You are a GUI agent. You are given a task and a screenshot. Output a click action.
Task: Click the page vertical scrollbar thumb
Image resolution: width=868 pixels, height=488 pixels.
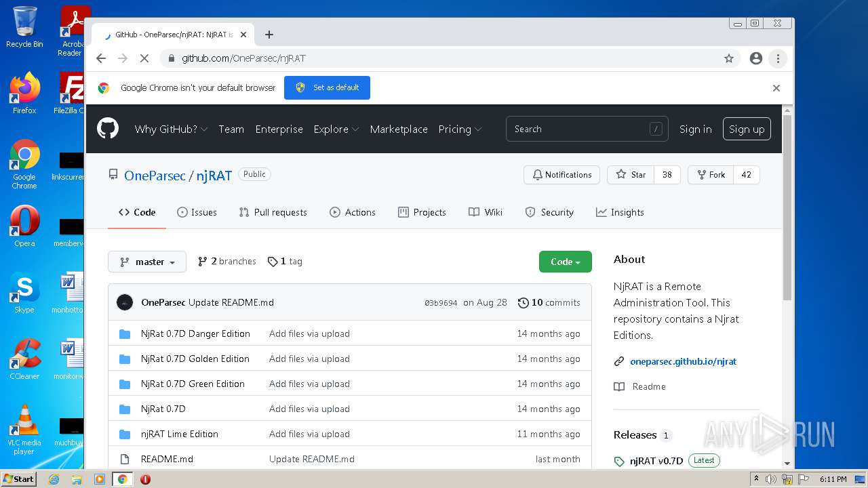click(x=787, y=207)
